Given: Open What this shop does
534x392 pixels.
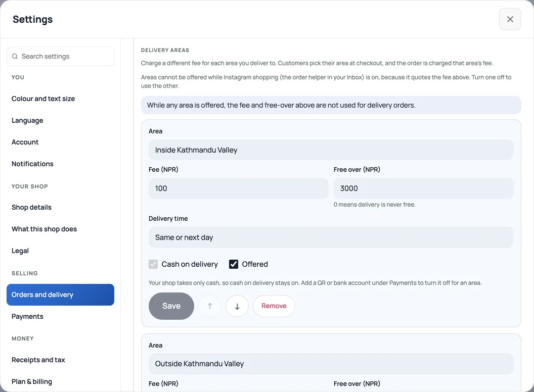Looking at the screenshot, I should [60, 229].
